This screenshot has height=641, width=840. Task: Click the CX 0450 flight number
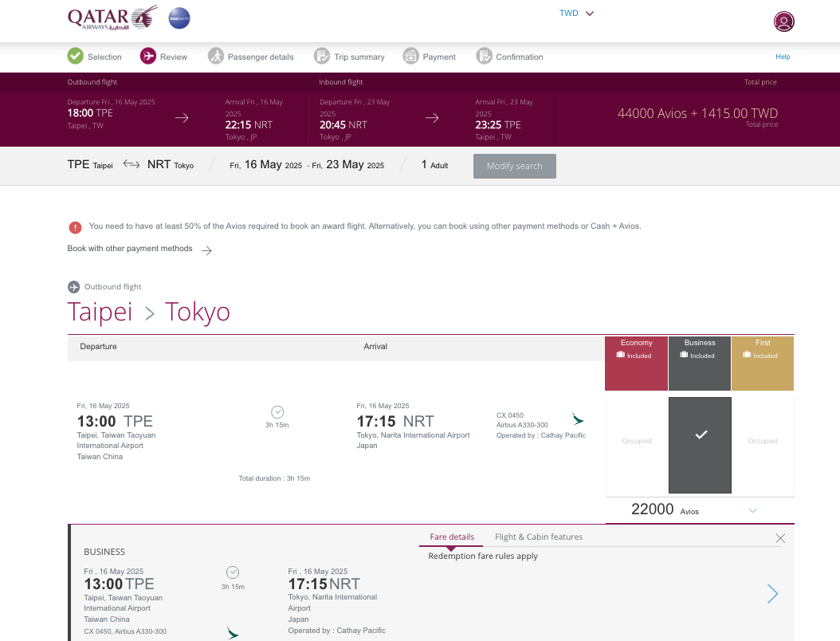510,415
